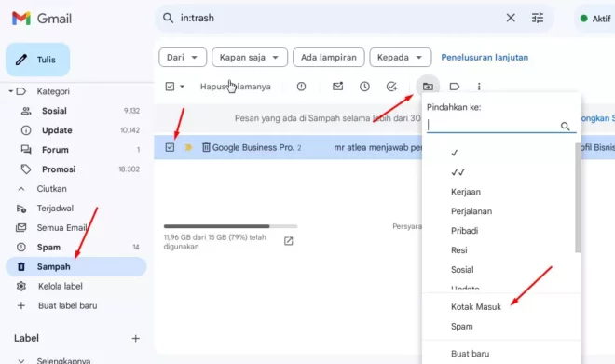Add to Tasks checkmark icon

point(391,87)
